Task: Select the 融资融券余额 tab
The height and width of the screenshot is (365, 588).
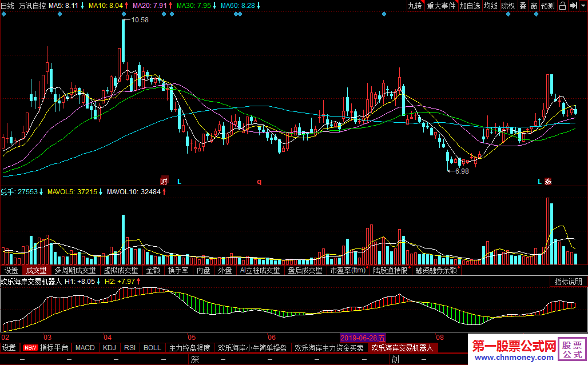Action: click(x=436, y=270)
